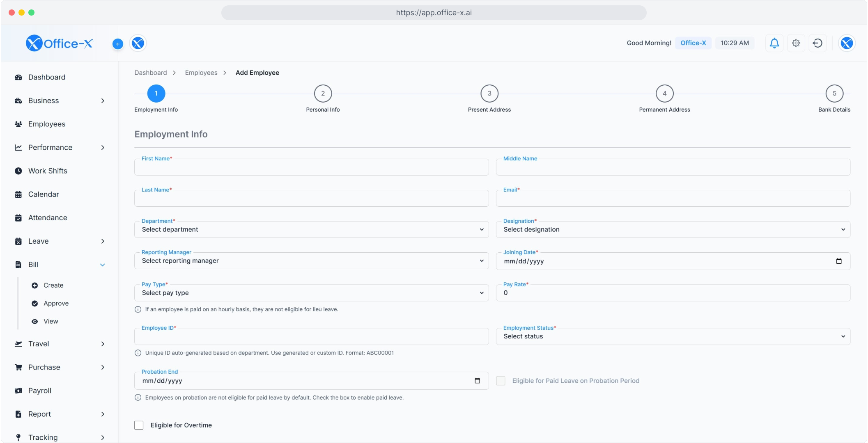Collapse the Bill sidebar menu
Viewport: 868px width, 443px height.
coord(102,265)
